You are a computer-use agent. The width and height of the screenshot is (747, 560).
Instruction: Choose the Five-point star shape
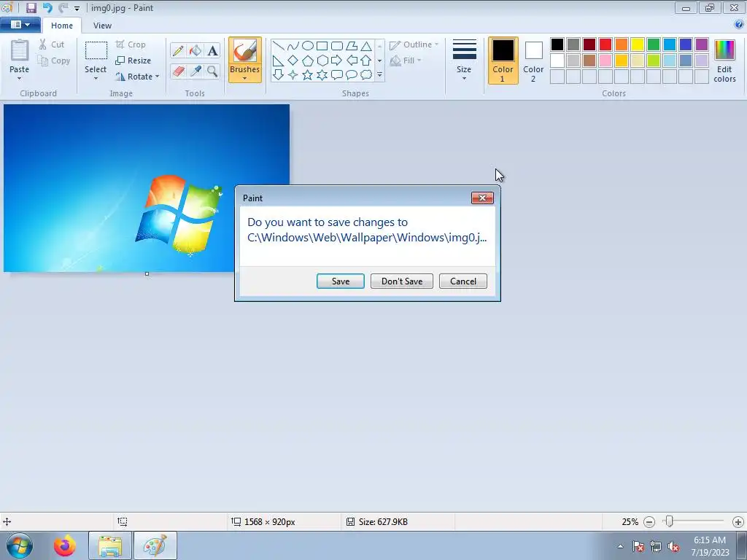[x=308, y=75]
